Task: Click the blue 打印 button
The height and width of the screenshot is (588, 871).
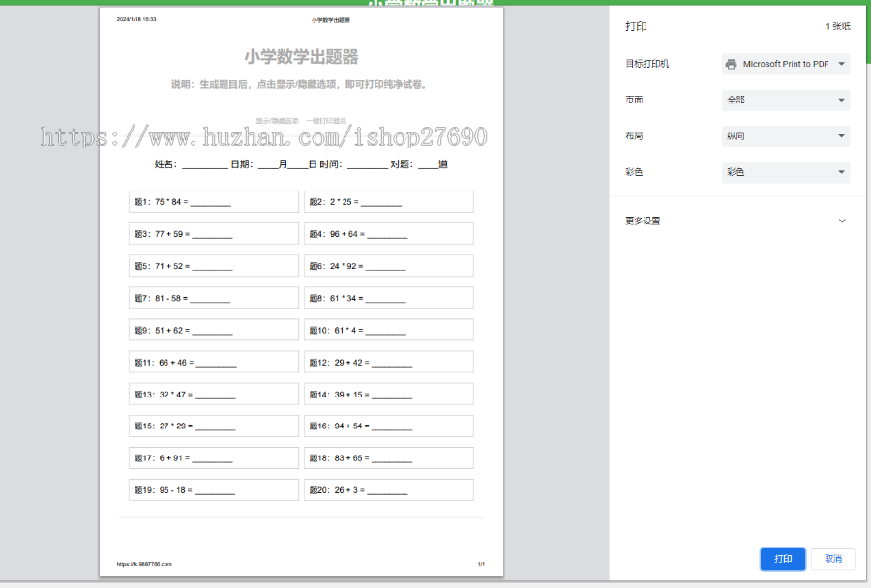Action: click(783, 559)
